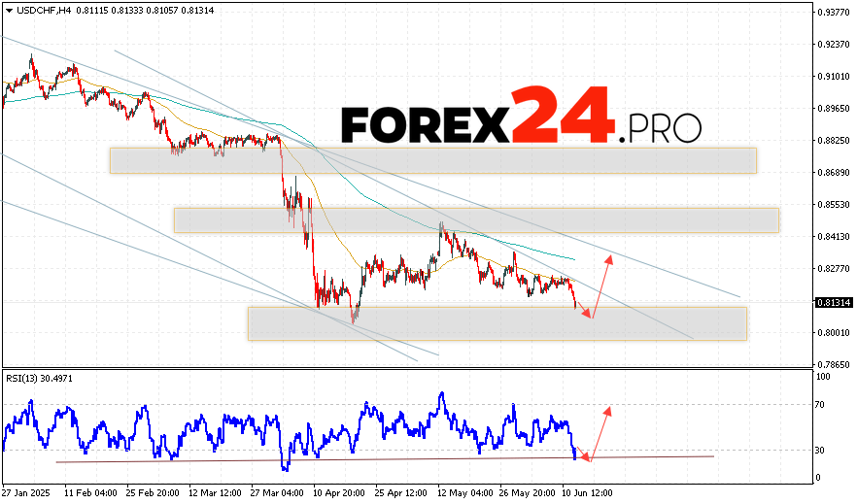Click the red upward arrow on the price chart

[601, 285]
